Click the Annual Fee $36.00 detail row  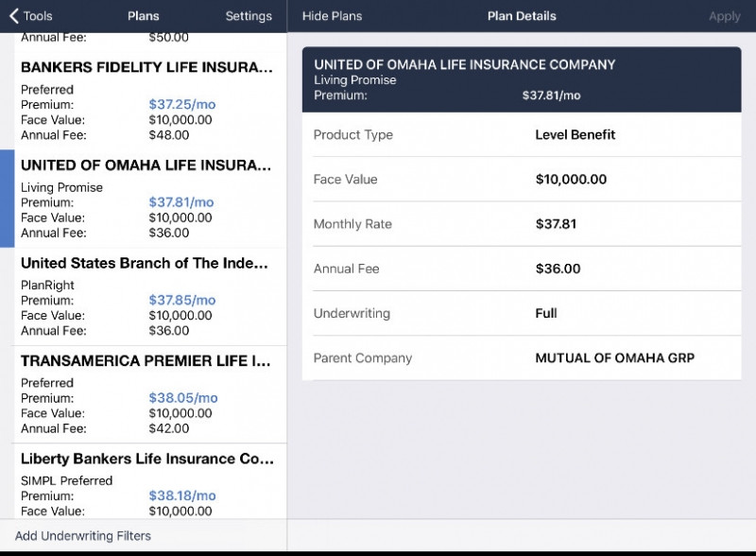522,269
